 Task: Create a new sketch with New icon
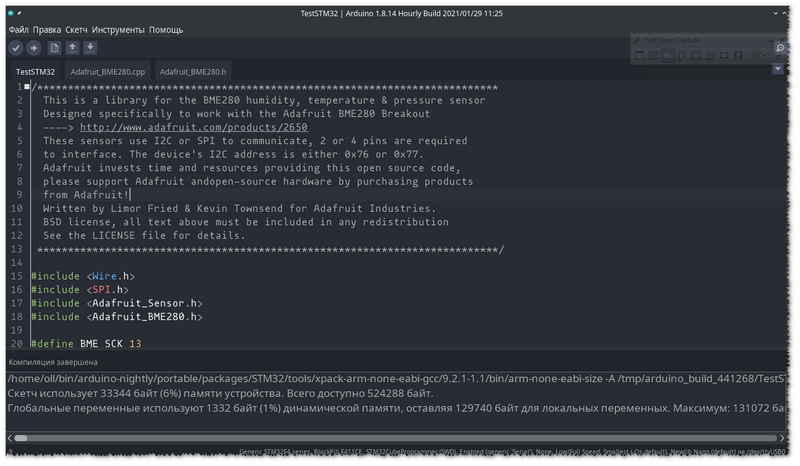tap(54, 48)
